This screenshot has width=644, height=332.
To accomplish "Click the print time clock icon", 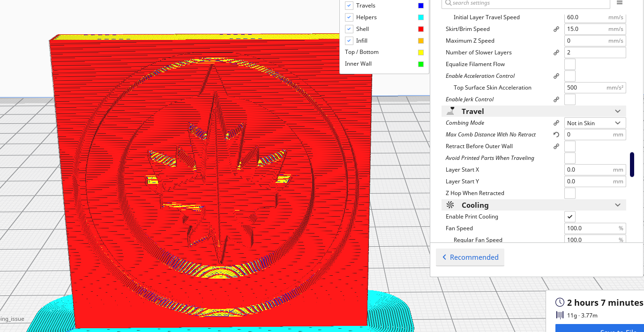I will point(560,302).
